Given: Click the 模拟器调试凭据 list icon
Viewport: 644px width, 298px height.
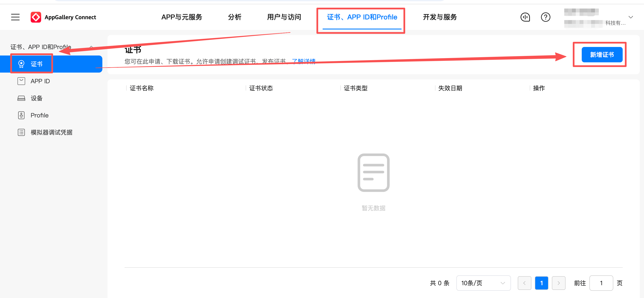Looking at the screenshot, I should click(21, 132).
